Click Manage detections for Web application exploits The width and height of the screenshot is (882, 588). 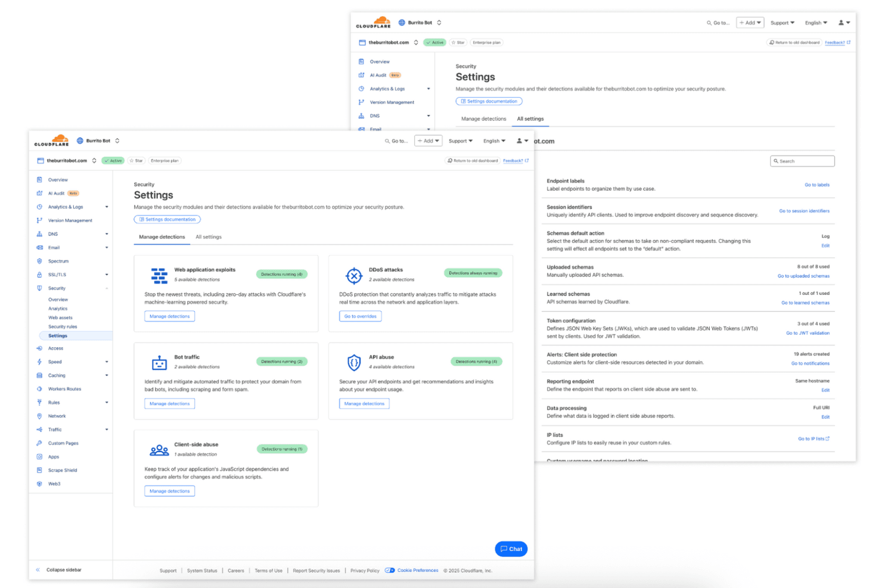pyautogui.click(x=170, y=316)
